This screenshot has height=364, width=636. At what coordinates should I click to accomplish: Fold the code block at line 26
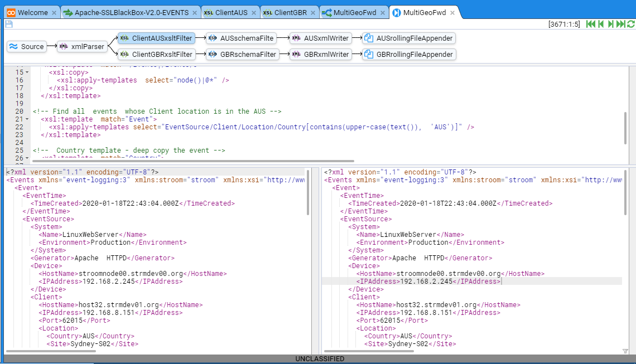(28, 158)
